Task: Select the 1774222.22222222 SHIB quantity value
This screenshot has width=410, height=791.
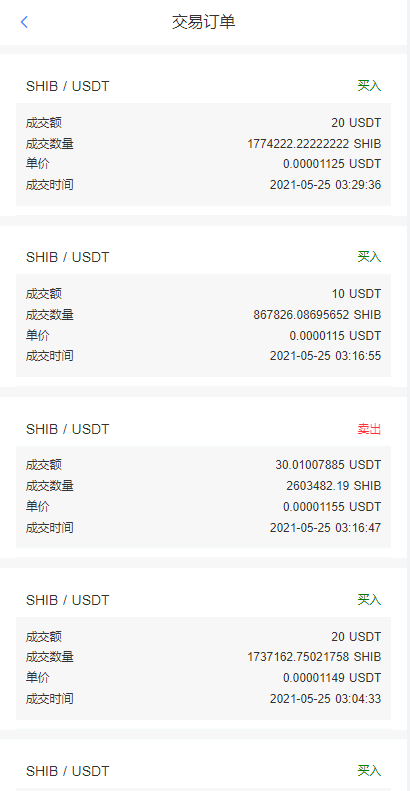Action: 314,144
